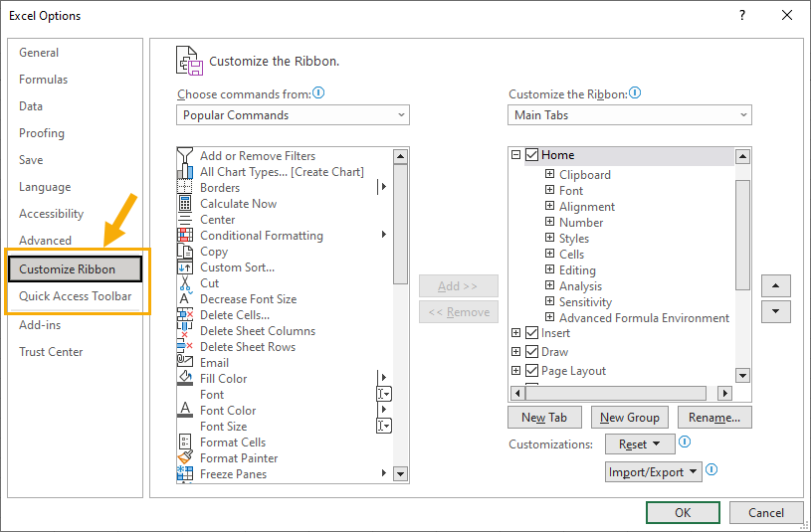Screen dimensions: 811x532
Task: Open the Advanced options category
Action: click(46, 241)
